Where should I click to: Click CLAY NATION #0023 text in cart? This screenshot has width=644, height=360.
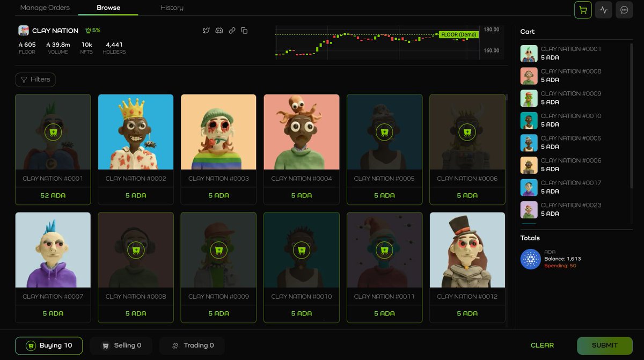(x=571, y=205)
